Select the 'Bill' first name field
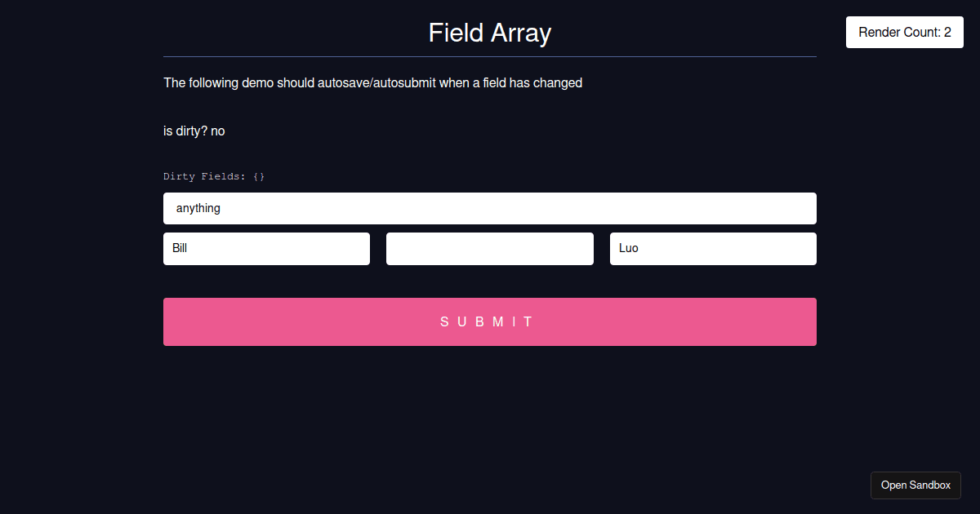Viewport: 980px width, 514px height. coord(266,248)
